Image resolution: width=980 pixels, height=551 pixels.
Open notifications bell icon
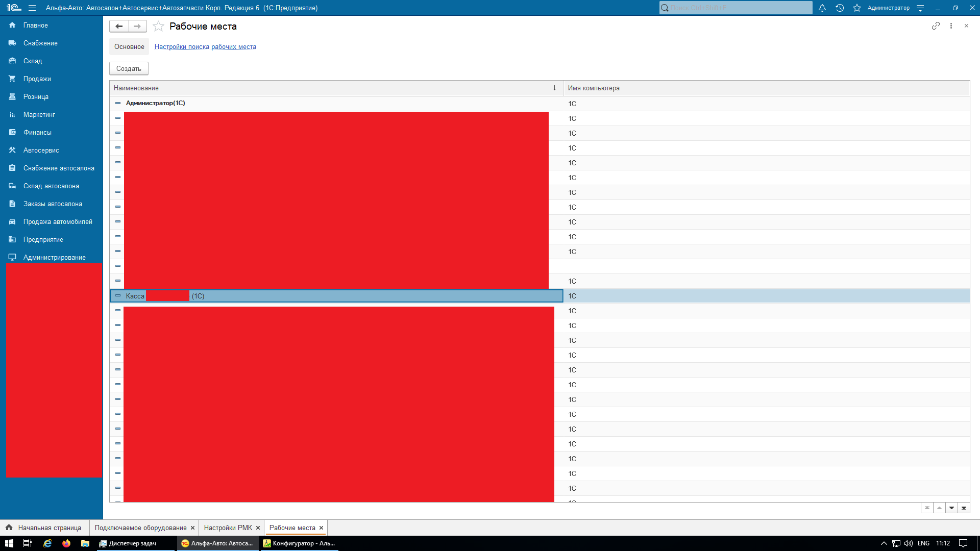coord(822,8)
